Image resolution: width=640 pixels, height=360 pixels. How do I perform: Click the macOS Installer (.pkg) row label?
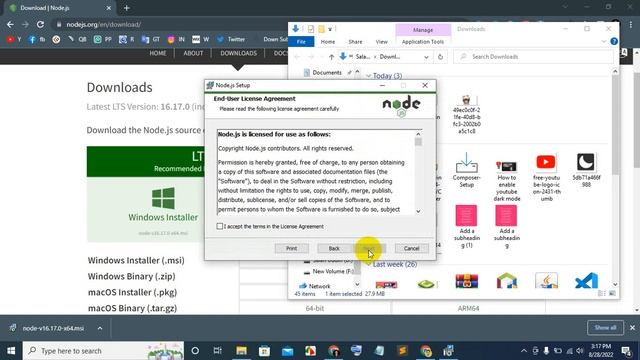[x=132, y=292]
